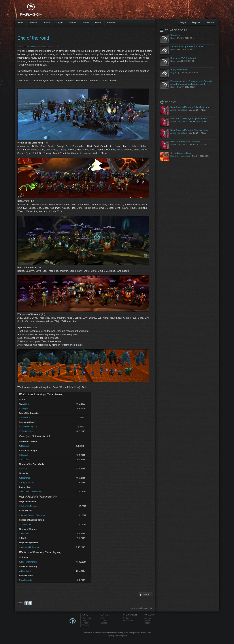Open the Guides menu item
234x644 pixels.
pyautogui.click(x=46, y=23)
